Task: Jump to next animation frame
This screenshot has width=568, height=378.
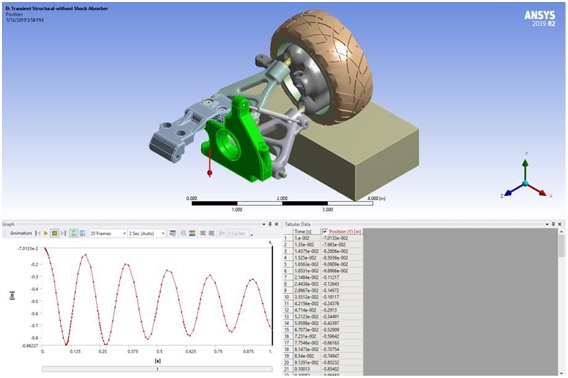Action: tap(63, 233)
